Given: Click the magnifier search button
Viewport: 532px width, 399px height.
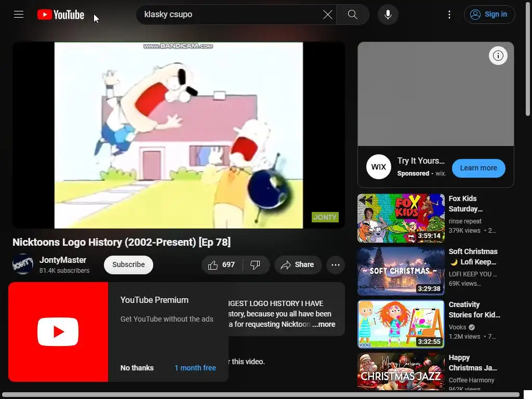Looking at the screenshot, I should (353, 15).
